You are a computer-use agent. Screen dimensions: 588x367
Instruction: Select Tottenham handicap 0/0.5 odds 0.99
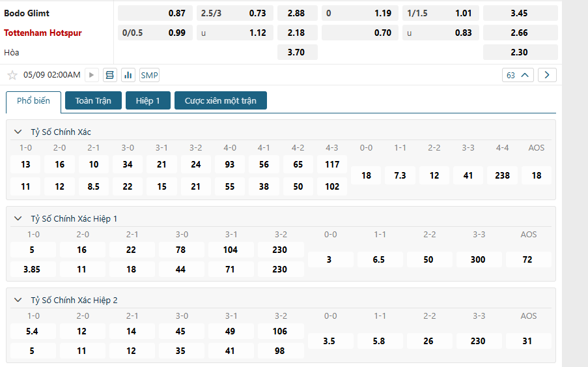(155, 33)
